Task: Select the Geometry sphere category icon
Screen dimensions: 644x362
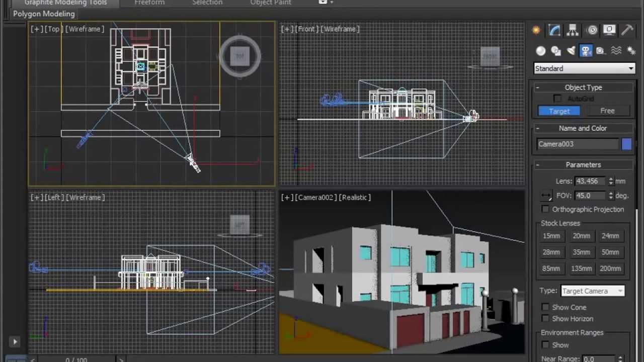Action: (541, 51)
